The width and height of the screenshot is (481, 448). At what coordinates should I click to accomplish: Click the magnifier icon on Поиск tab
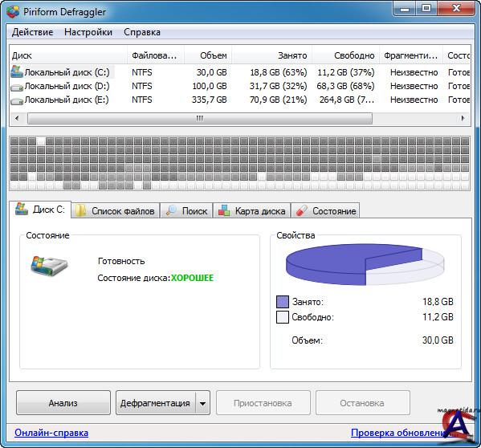click(171, 210)
